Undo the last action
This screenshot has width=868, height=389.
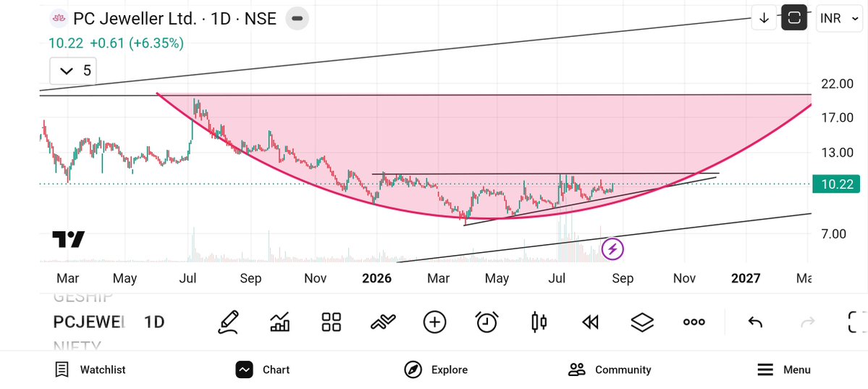755,322
